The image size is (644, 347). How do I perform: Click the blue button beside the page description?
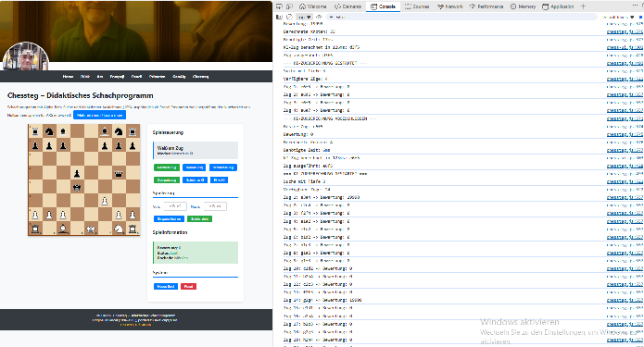click(100, 116)
